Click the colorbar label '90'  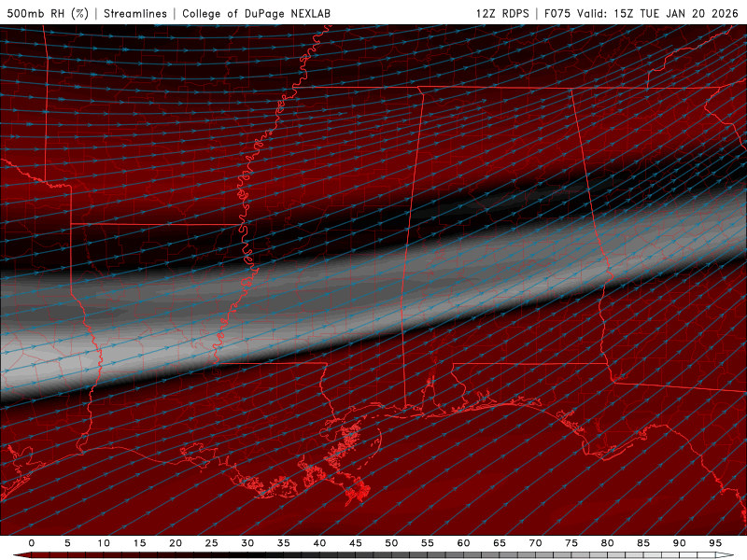point(680,543)
